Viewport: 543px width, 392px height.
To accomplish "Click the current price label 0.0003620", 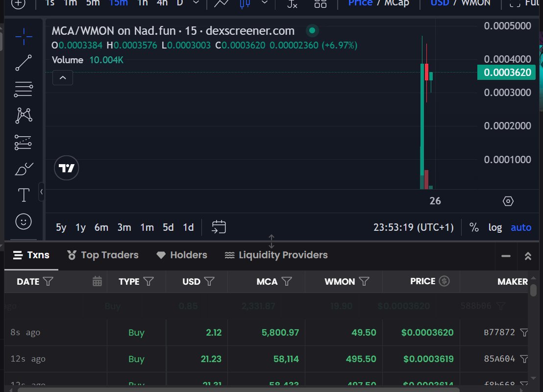I will 507,73.
